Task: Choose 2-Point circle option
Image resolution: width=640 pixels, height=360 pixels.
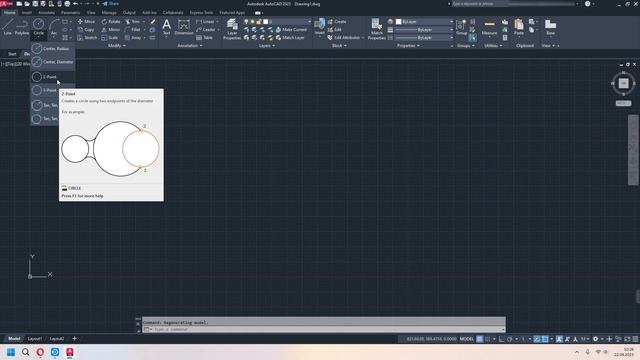Action: (52, 77)
